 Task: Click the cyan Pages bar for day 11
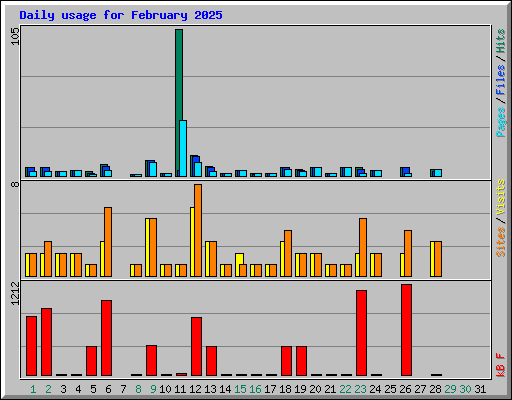[x=183, y=149]
